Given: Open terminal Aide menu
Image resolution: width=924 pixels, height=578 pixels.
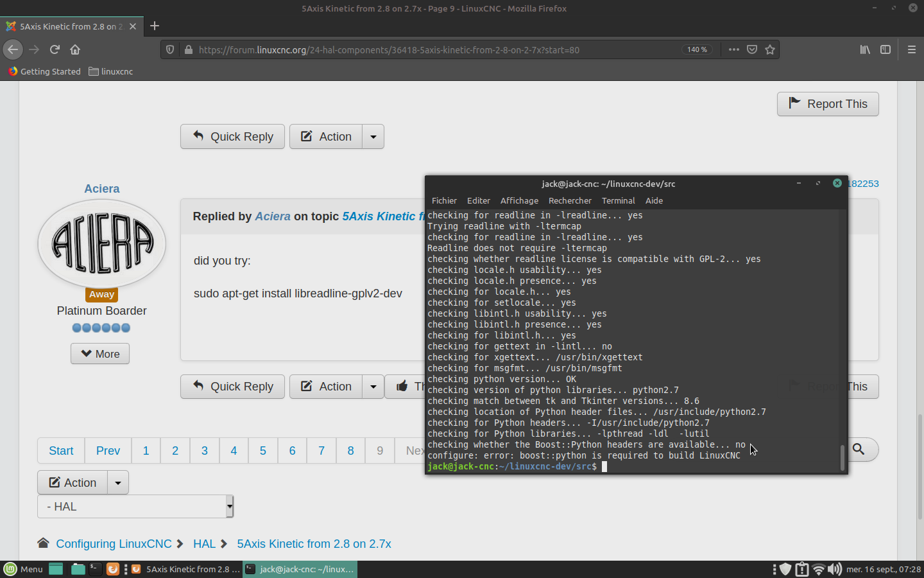Looking at the screenshot, I should pos(654,201).
